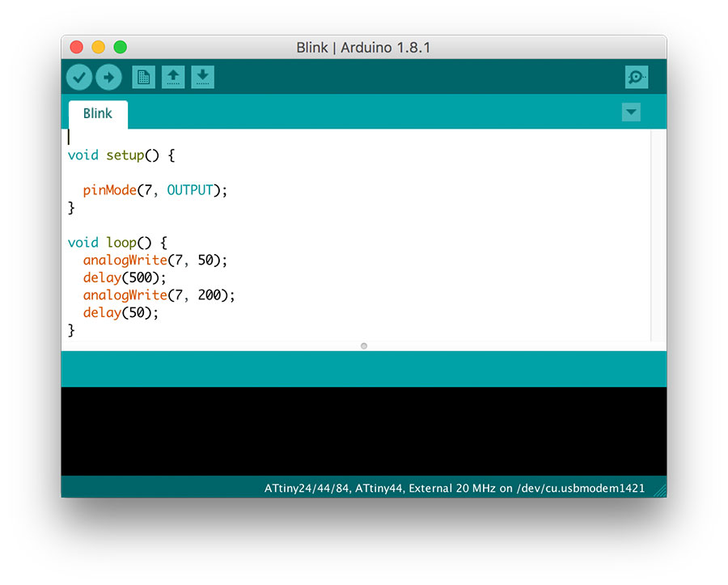This screenshot has width=728, height=585.
Task: Click the 'pinMode(7, OUTPUT);' line
Action: point(155,190)
